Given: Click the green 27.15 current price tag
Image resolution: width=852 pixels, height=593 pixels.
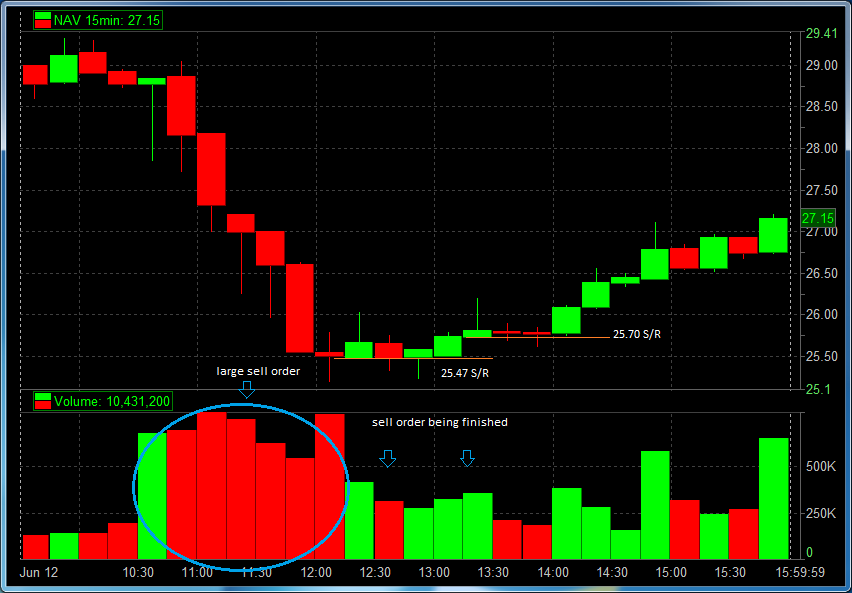Looking at the screenshot, I should (x=818, y=218).
